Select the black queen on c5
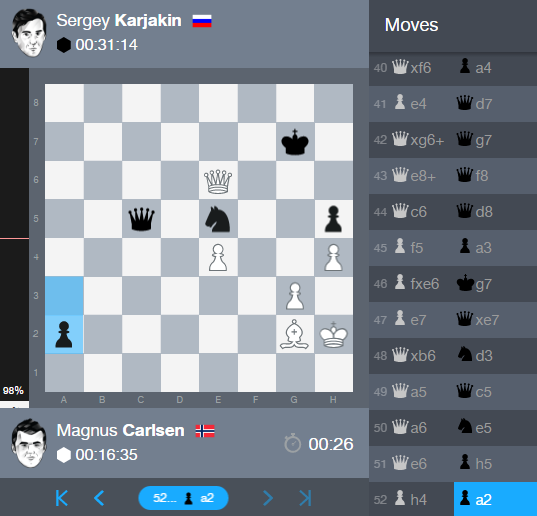The image size is (537, 516). [x=141, y=219]
